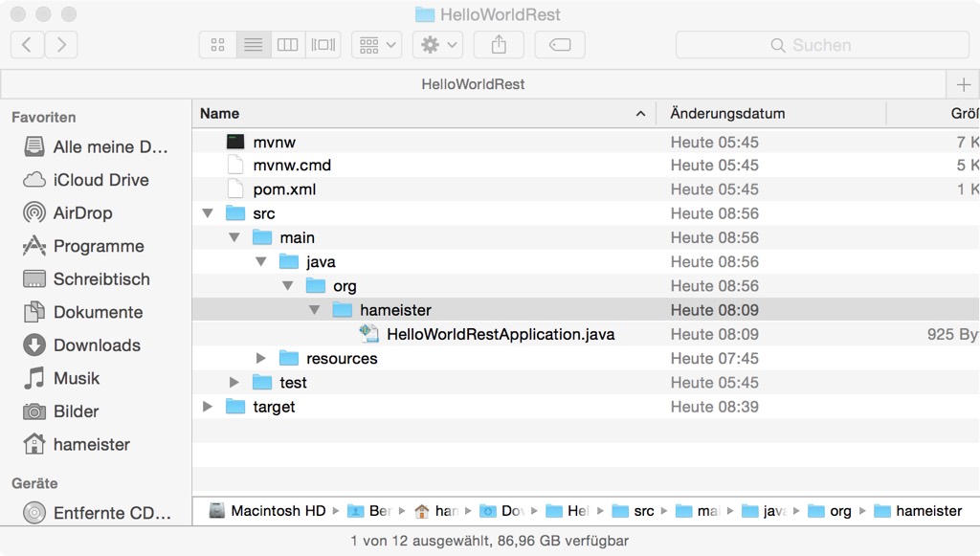Go back with the left arrow
The image size is (980, 556).
[27, 45]
